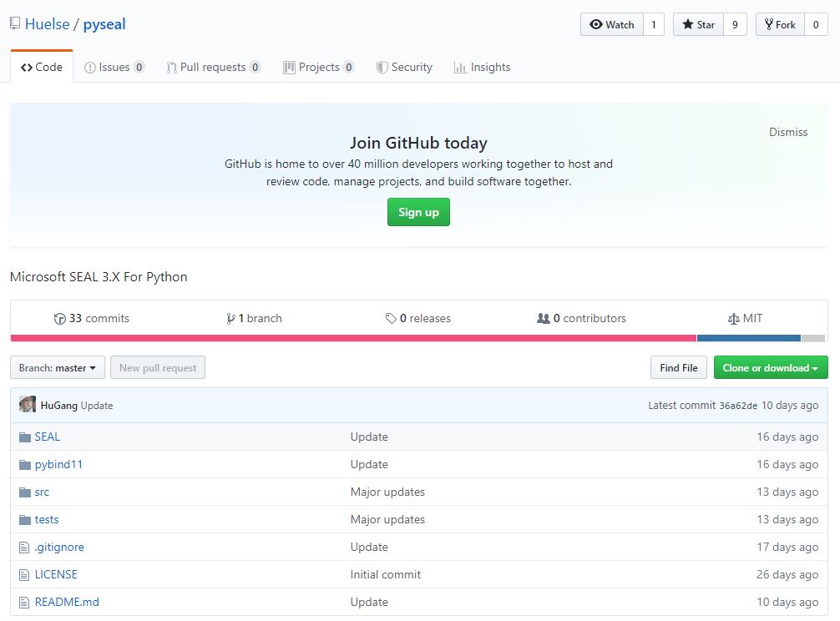The width and height of the screenshot is (840, 621).
Task: View the 33 commits history
Action: tap(92, 318)
